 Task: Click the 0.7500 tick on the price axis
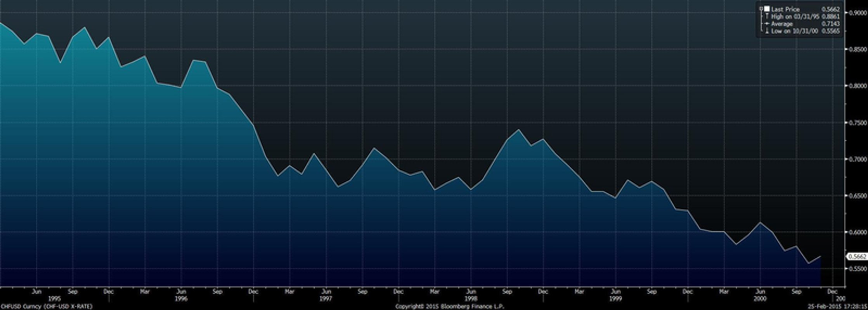click(856, 123)
